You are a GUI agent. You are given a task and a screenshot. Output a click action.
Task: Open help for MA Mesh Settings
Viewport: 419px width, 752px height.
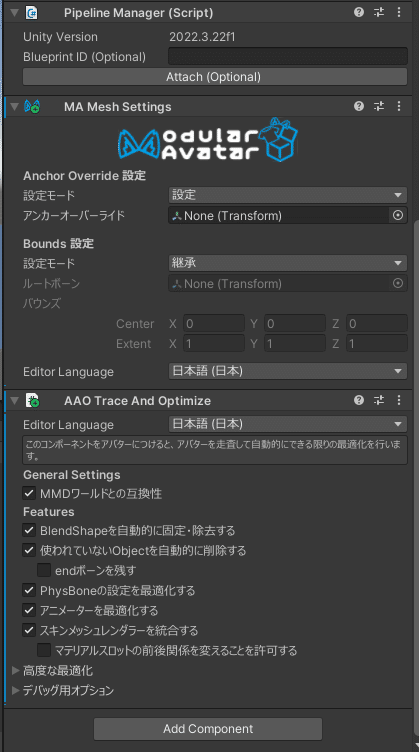point(359,106)
